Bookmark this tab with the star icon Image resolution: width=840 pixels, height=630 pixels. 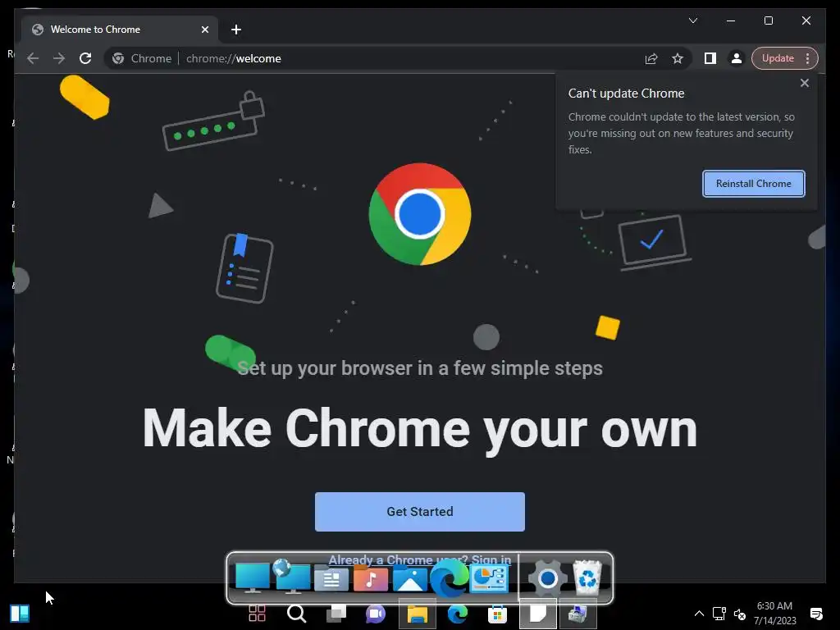coord(678,58)
